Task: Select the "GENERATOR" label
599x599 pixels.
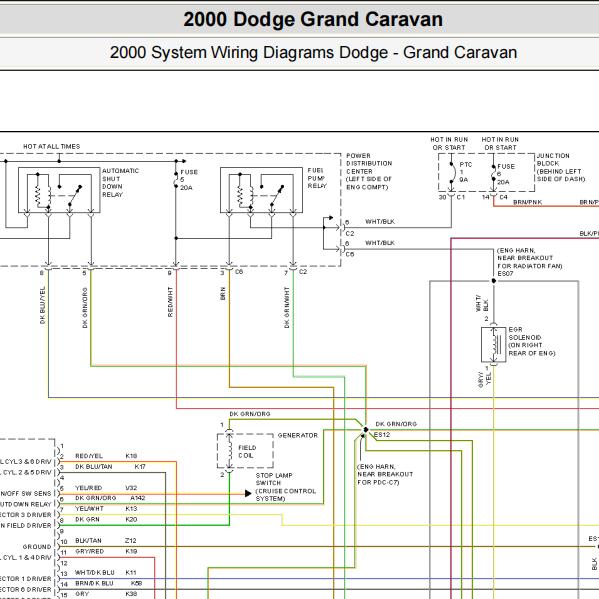Action: pyautogui.click(x=298, y=435)
